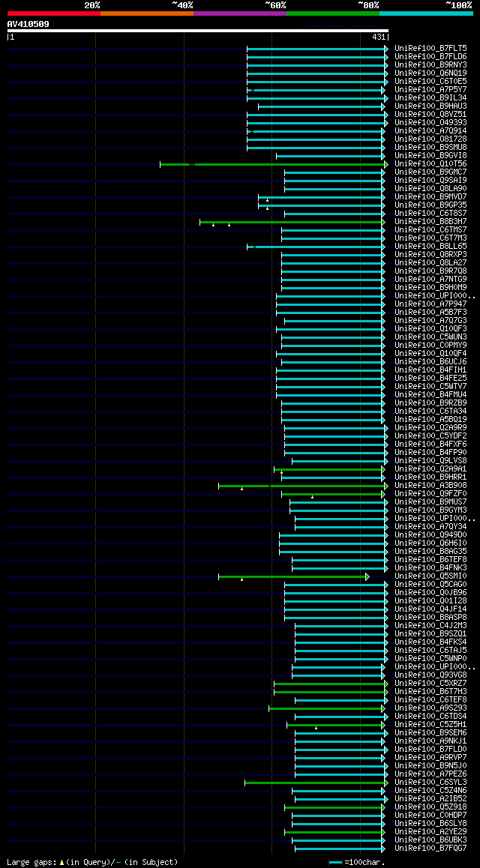Click the green alignment bar for Q10T56

pos(271,164)
